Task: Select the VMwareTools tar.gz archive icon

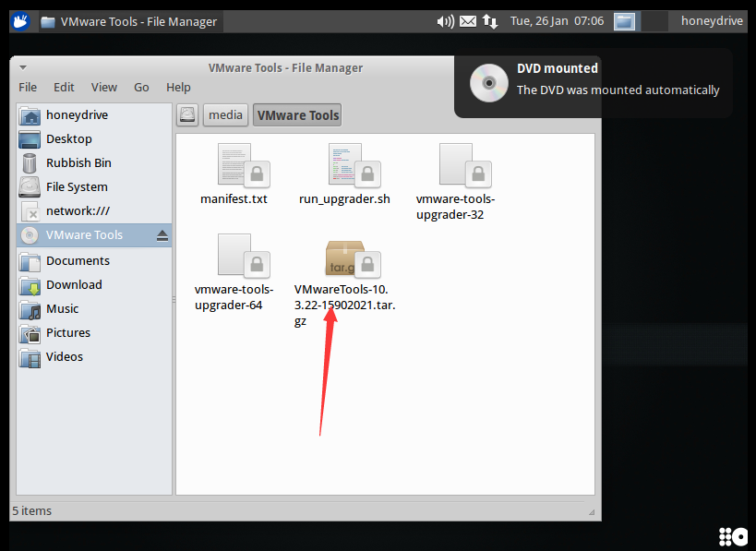Action: click(x=353, y=258)
